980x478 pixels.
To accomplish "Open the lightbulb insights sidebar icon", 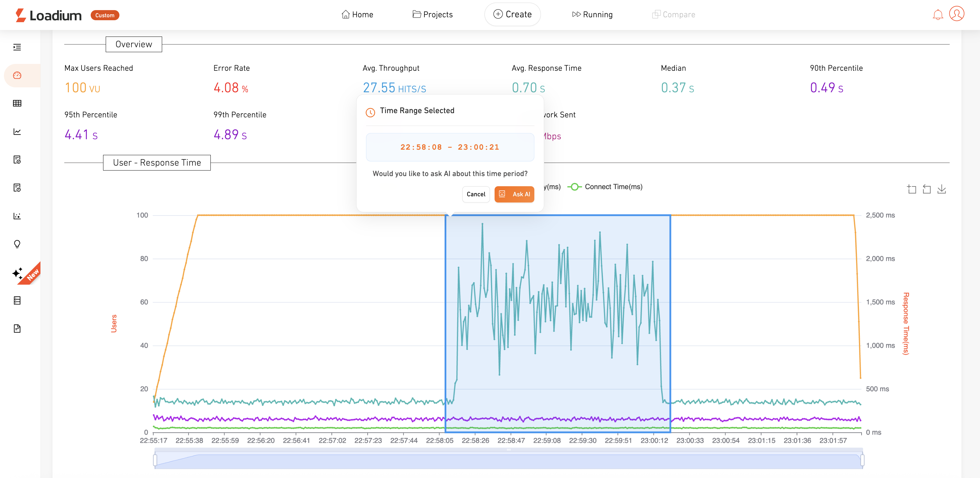I will (x=17, y=244).
